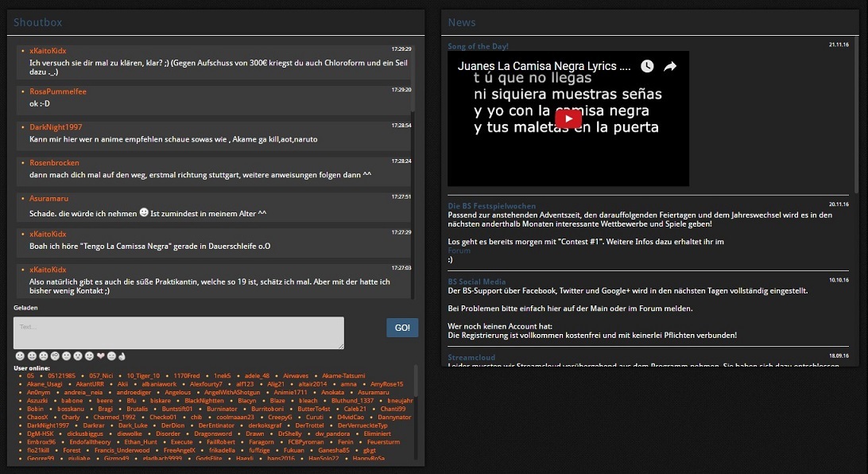
Task: Insert the wide grin emoticon
Action: point(32,356)
